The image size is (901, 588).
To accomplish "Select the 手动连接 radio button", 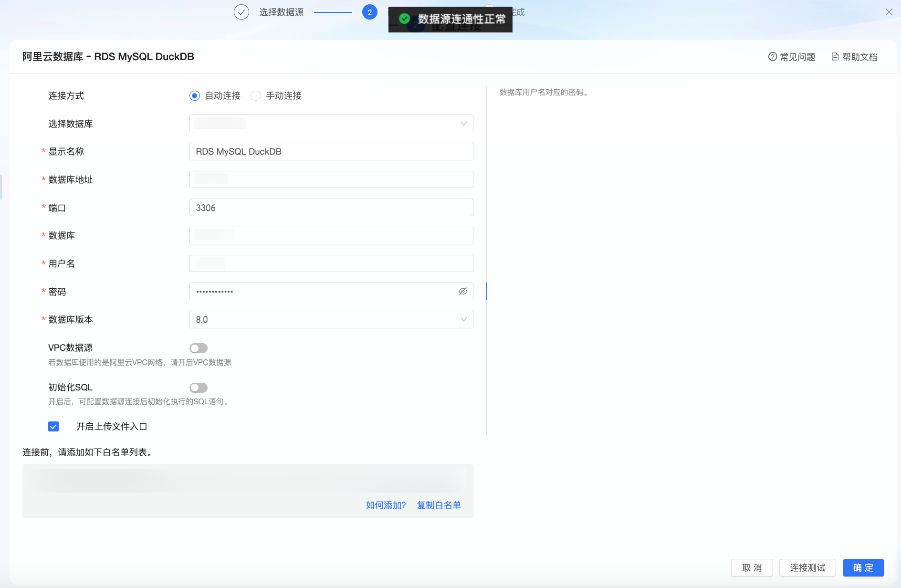I will click(256, 96).
